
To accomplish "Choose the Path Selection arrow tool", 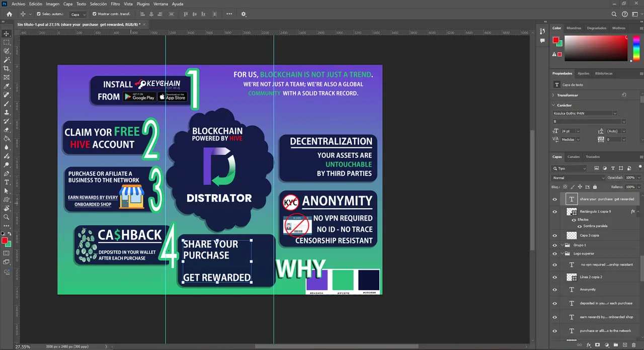I will click(x=7, y=191).
